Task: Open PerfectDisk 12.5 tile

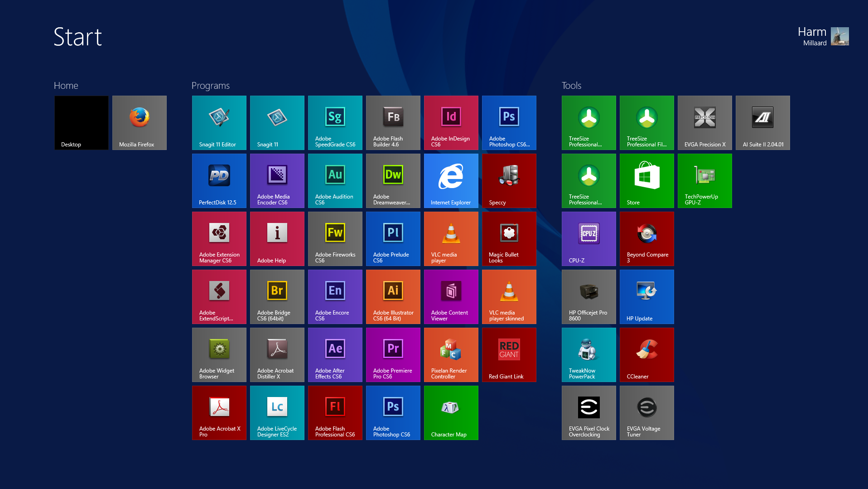Action: point(219,181)
